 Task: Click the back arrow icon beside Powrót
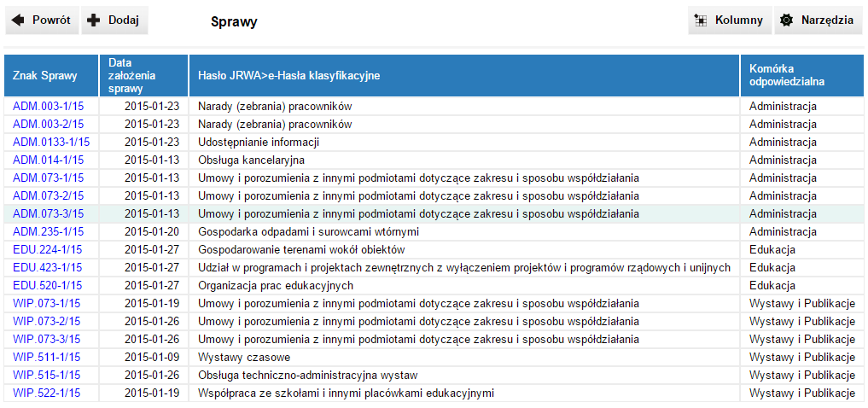(x=17, y=20)
